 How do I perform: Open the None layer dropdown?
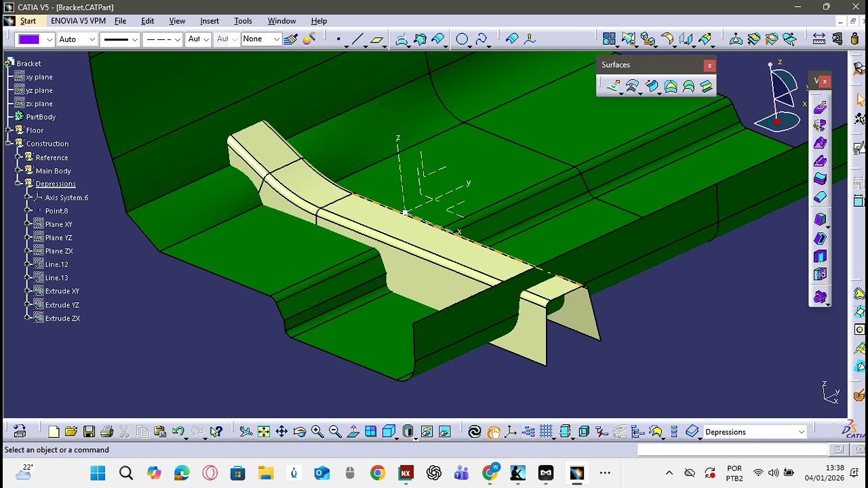277,39
